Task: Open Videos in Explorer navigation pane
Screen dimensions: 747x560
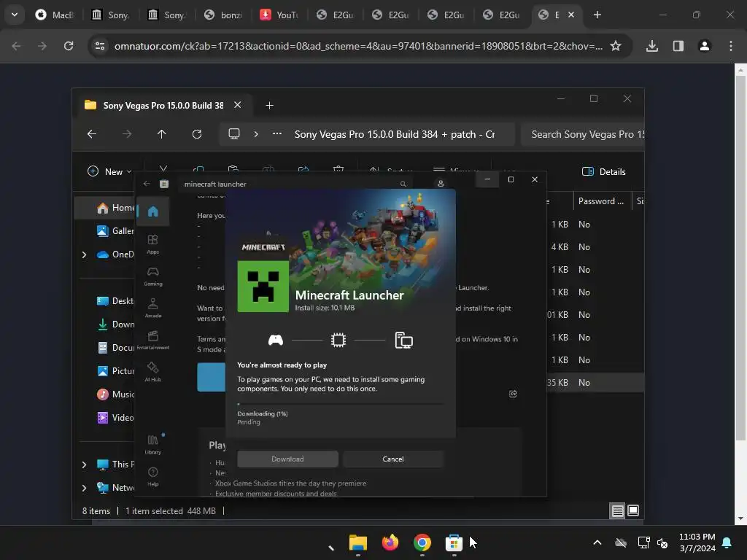Action: click(x=116, y=418)
